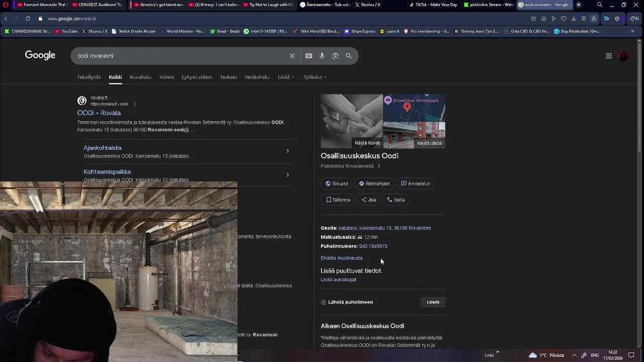This screenshot has width=644, height=362.
Task: Open the address Kansankatu 13 link
Action: pos(385,228)
